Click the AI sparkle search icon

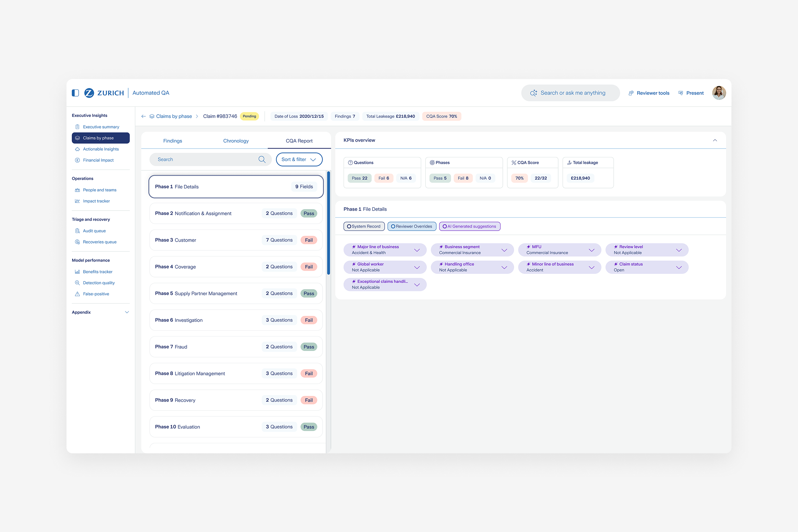click(533, 93)
